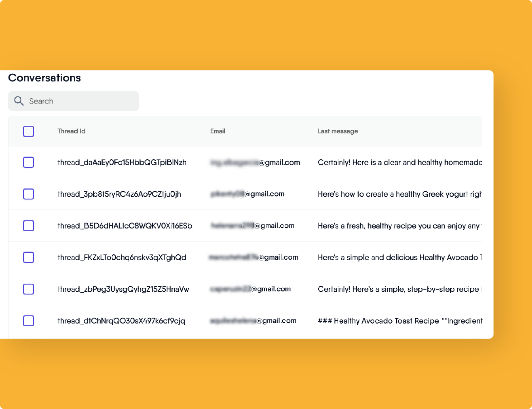Click the Greek yogurt last message preview
Viewport: 532px width, 409px height.
pos(398,194)
